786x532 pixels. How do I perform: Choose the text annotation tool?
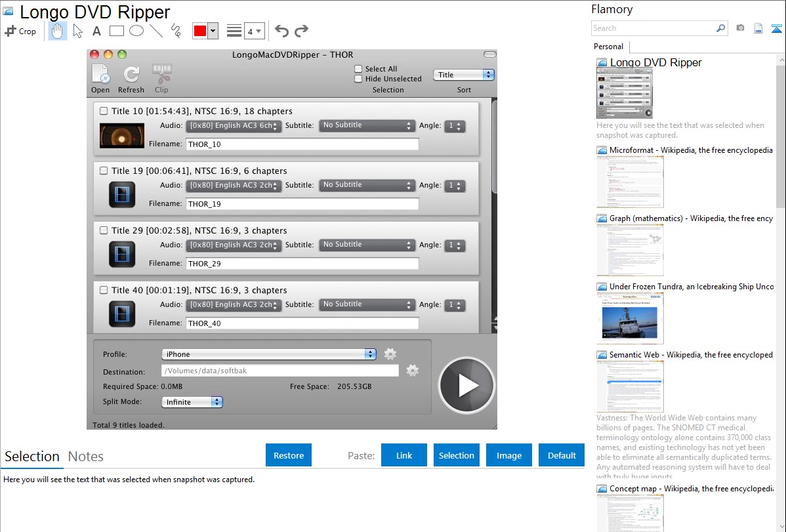[x=96, y=31]
